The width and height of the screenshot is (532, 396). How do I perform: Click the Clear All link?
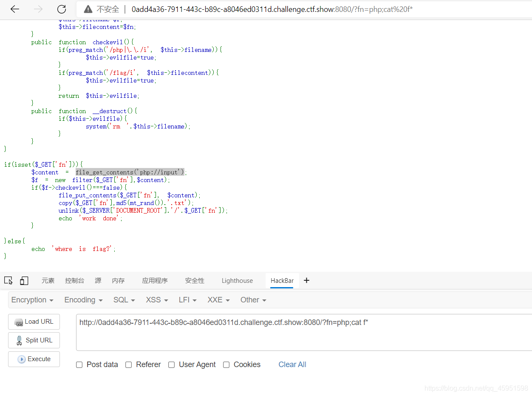tap(292, 365)
